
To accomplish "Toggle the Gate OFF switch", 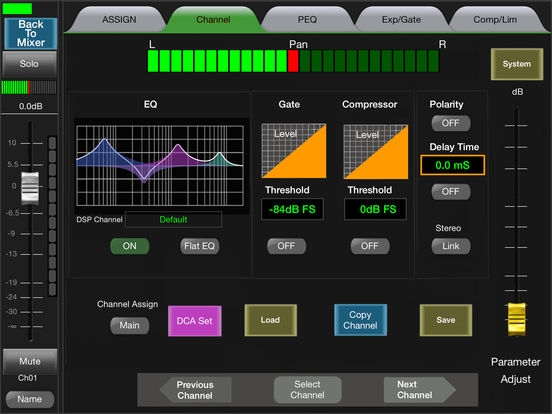I will click(286, 246).
